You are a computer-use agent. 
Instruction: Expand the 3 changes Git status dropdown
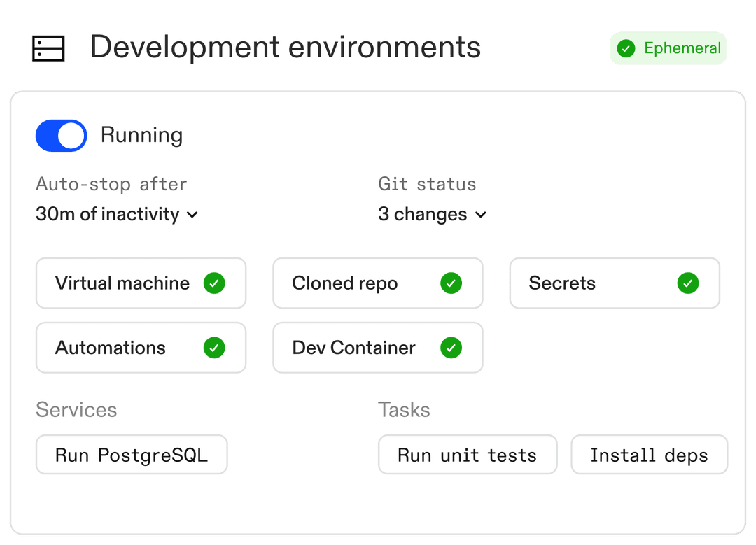click(x=423, y=214)
